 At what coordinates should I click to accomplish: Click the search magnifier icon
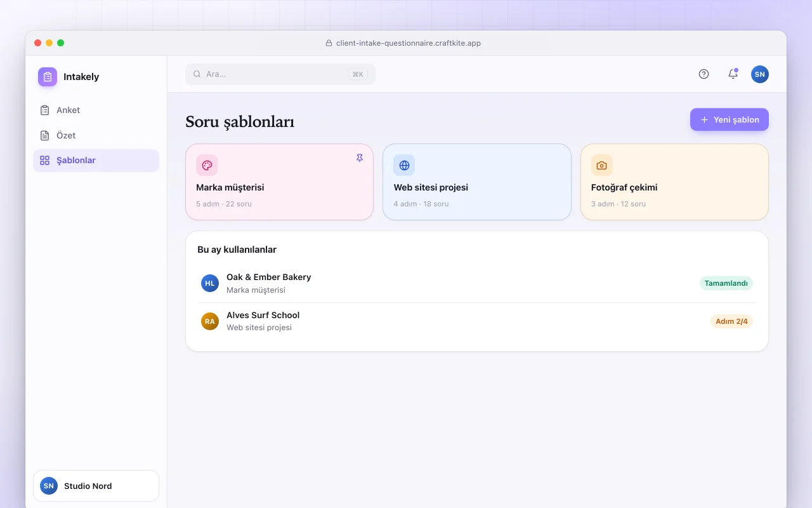point(197,74)
